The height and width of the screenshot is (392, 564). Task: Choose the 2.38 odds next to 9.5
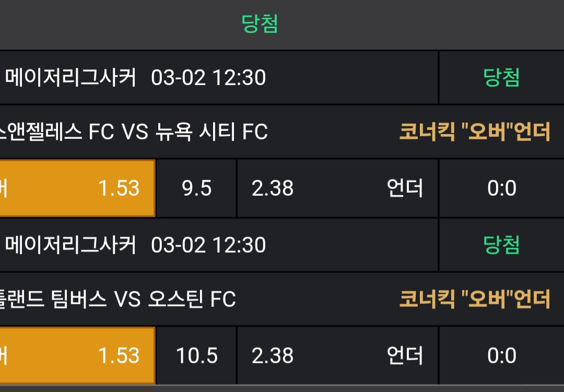click(273, 188)
